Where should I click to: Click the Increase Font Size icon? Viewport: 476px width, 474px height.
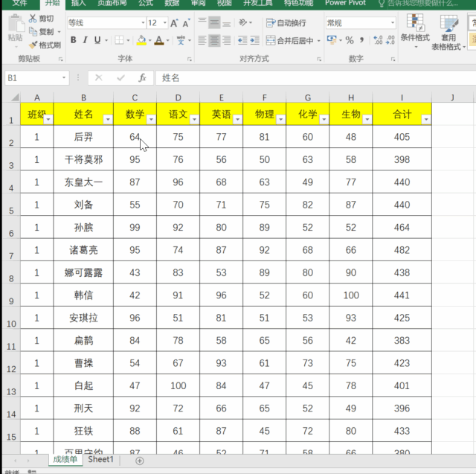click(x=174, y=23)
